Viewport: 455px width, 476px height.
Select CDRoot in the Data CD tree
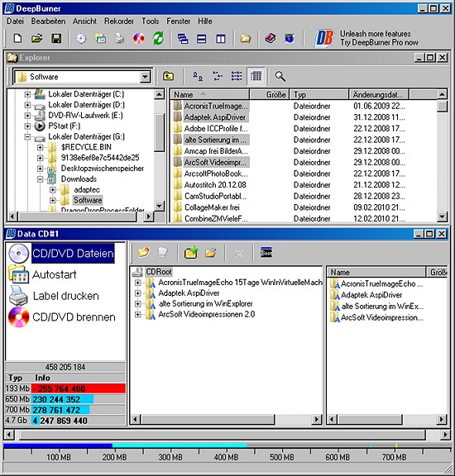click(159, 272)
